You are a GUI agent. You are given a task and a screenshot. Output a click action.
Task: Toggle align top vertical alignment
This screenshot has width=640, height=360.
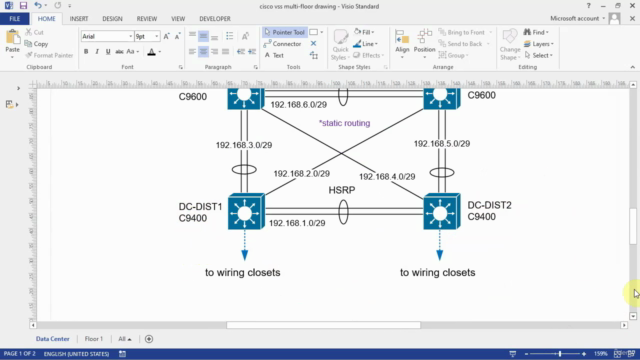point(192,36)
